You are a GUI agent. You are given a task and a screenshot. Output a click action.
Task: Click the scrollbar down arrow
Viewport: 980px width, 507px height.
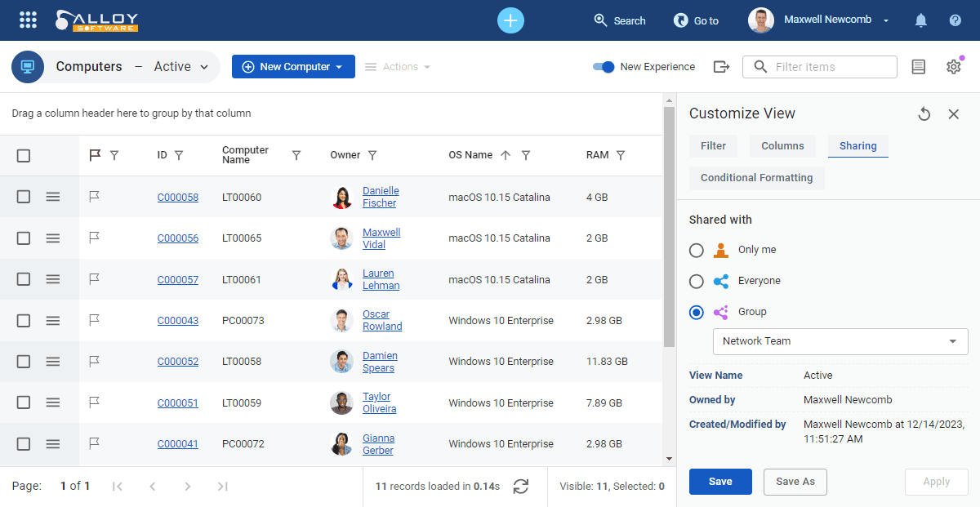tap(669, 459)
